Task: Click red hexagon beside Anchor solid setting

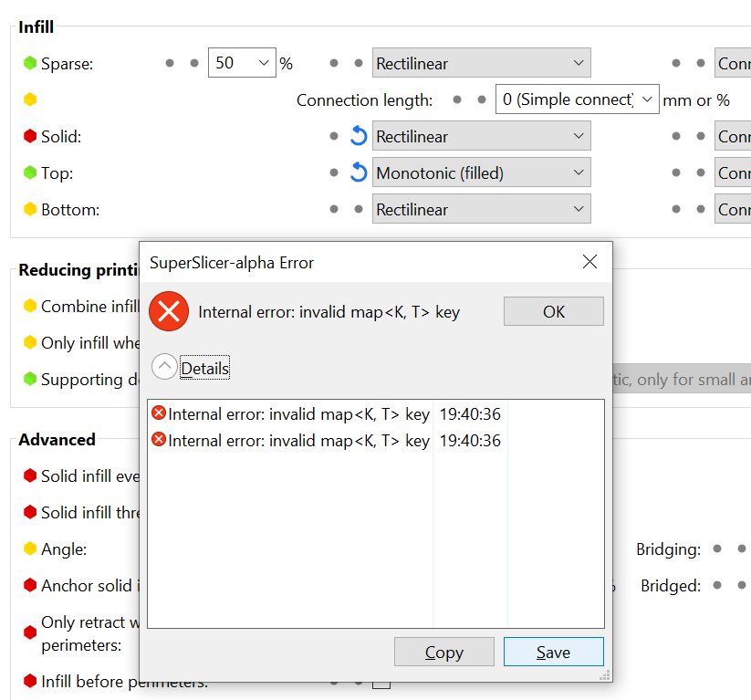Action: click(x=30, y=585)
